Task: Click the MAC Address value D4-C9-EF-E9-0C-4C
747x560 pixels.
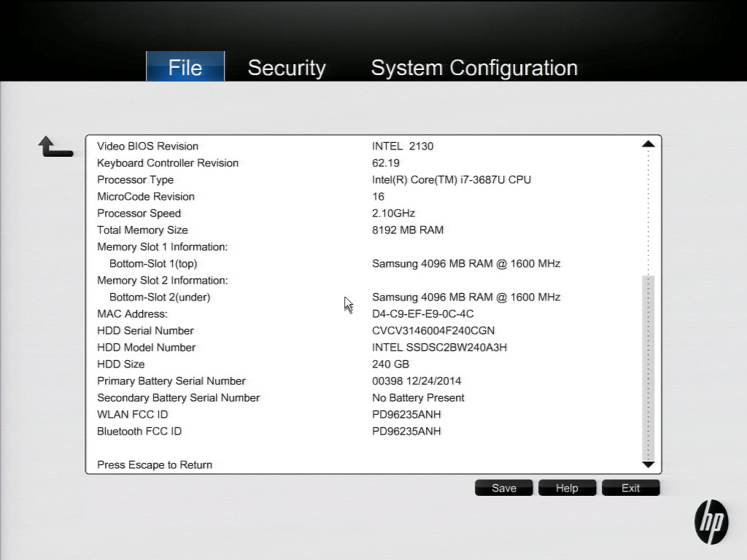Action: coord(422,314)
